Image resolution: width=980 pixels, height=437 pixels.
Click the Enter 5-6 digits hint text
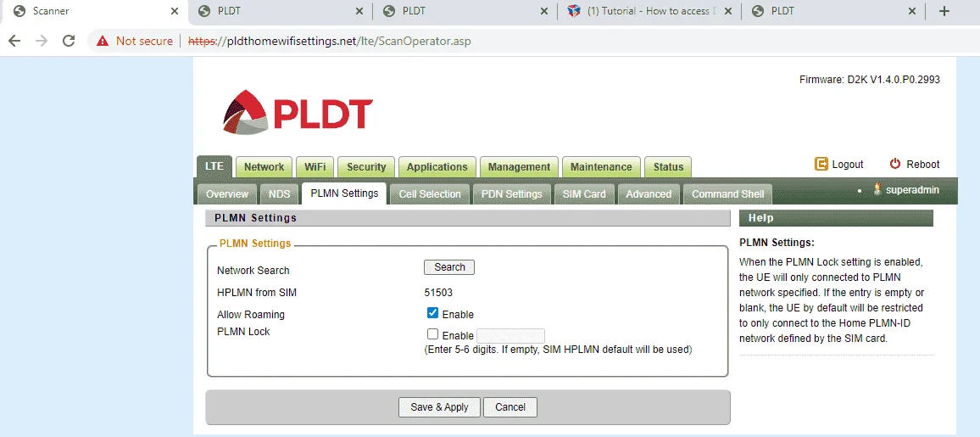558,350
